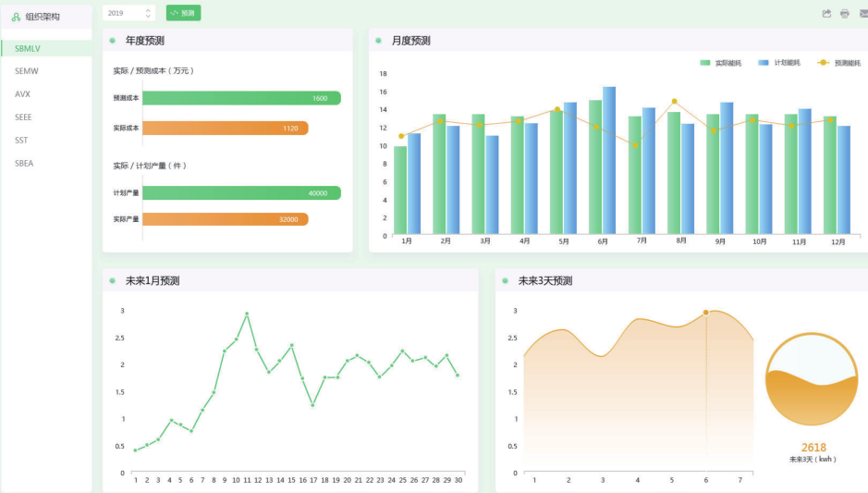Click the green dot beside 月度预测 title
Viewport: 868px width, 493px height.
[x=379, y=40]
